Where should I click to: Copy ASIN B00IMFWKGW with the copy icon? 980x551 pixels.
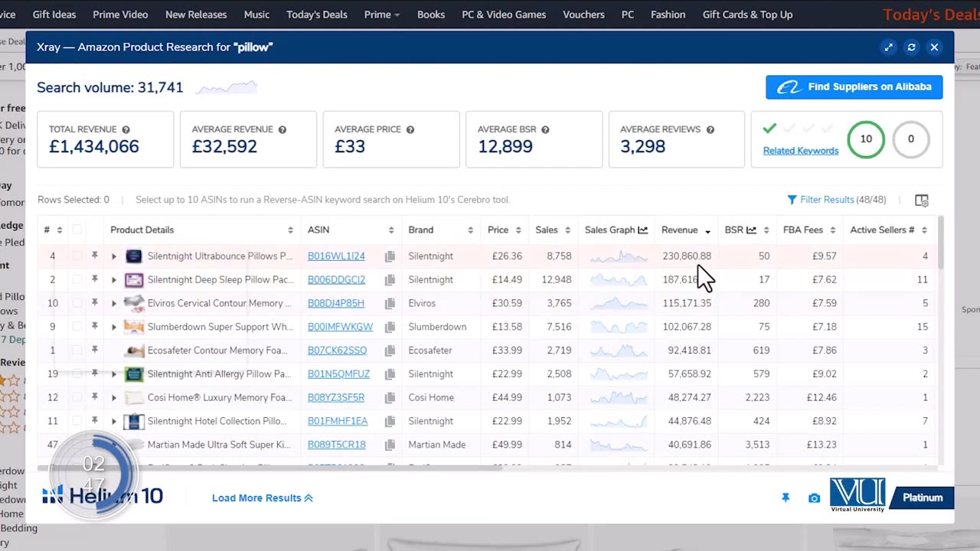(390, 328)
